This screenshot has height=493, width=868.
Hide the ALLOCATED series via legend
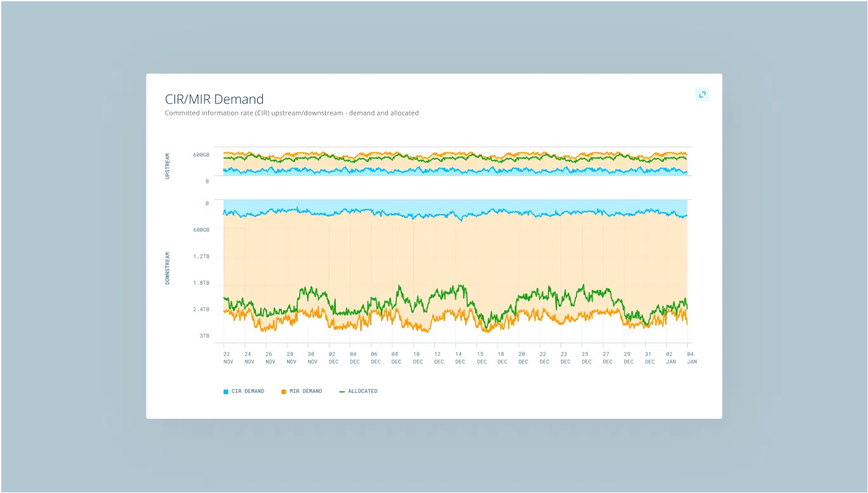point(363,391)
